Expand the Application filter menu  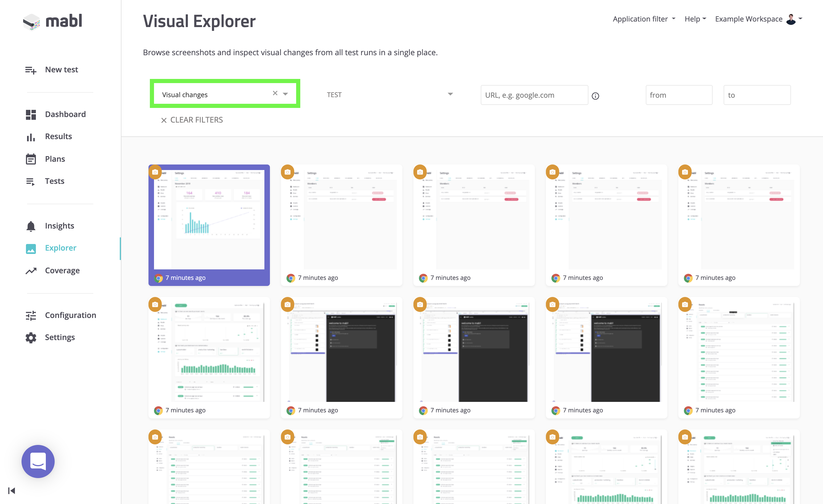(x=644, y=19)
